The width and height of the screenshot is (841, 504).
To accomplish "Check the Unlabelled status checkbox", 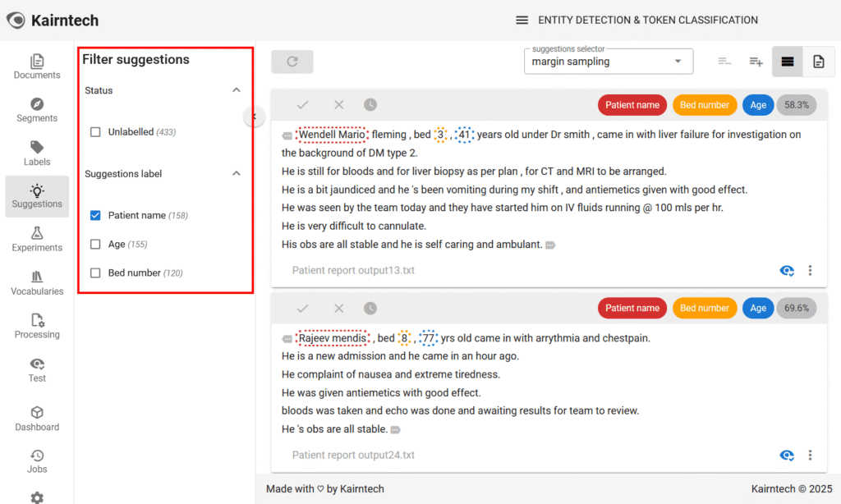I will [x=95, y=132].
